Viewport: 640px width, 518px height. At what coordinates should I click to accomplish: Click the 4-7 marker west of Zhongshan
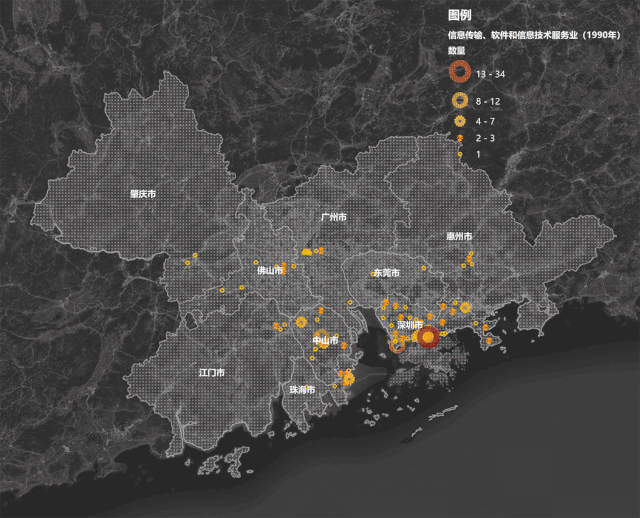tap(301, 322)
